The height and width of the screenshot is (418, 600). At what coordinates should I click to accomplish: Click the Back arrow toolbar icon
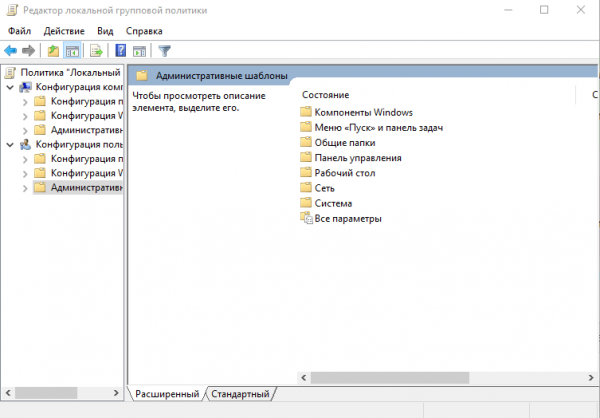tap(10, 51)
